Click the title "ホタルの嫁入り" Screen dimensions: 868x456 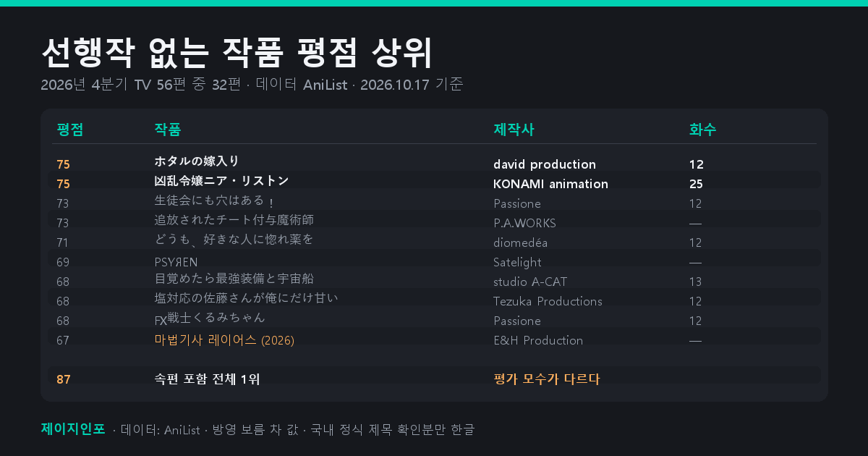[197, 161]
